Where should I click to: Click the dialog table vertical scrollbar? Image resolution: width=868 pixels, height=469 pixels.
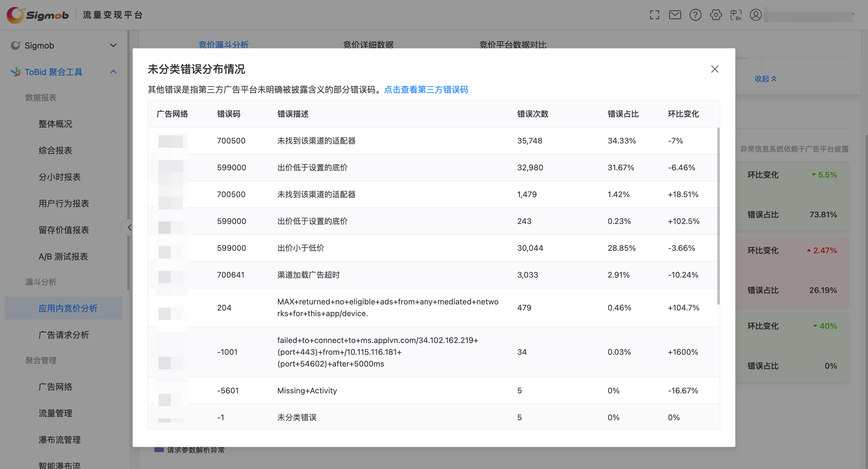[719, 216]
